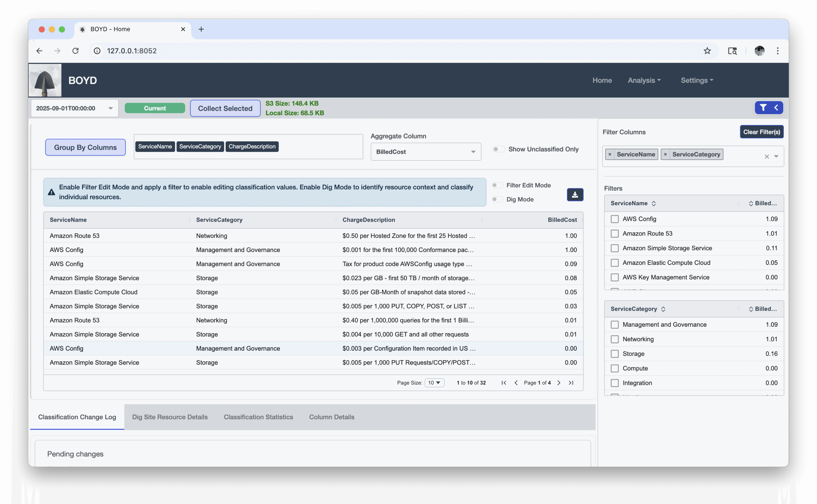Open the billing period date dropdown
This screenshot has width=817, height=504.
(74, 108)
